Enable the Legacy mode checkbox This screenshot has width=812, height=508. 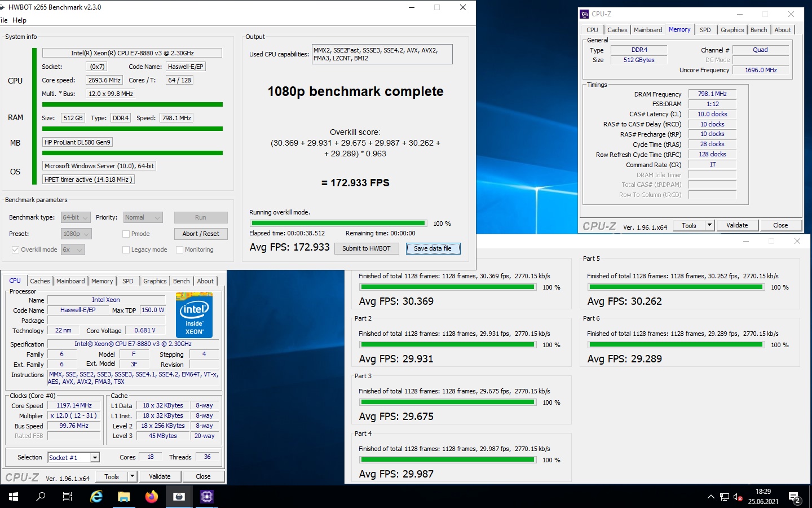(126, 249)
